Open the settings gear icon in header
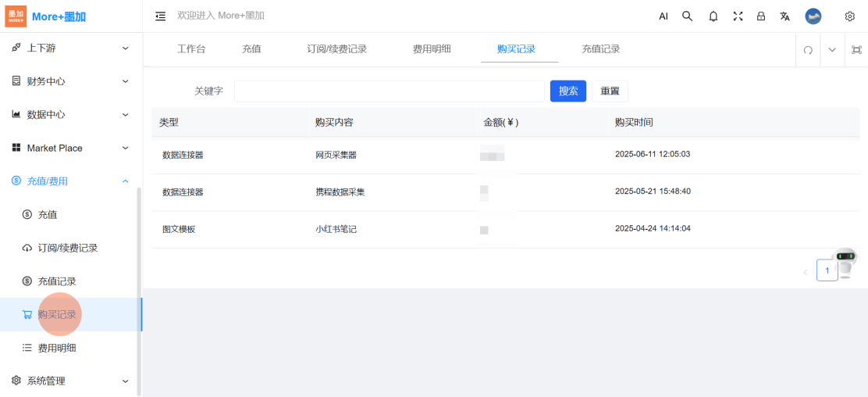Screen dimensions: 868x397 click(x=850, y=16)
